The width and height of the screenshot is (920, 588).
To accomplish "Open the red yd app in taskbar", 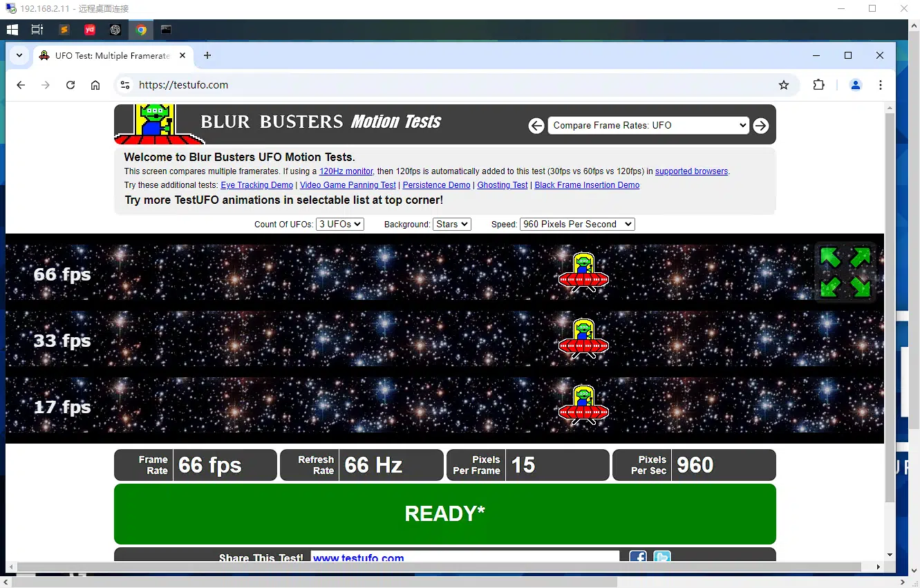I will coord(90,30).
